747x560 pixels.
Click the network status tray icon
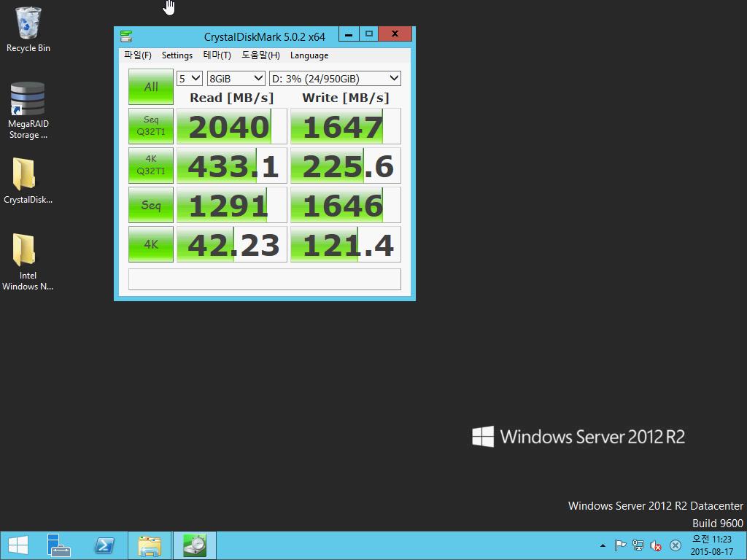coord(638,545)
